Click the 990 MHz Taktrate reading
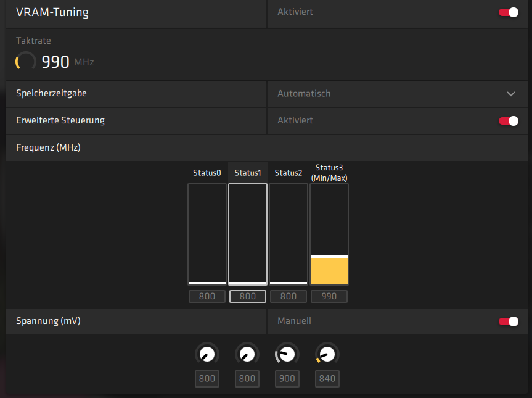The image size is (532, 398). click(68, 62)
